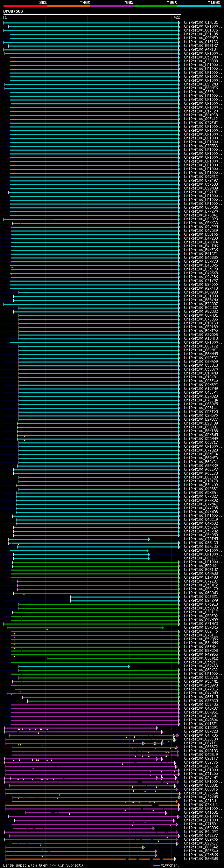Click arrowhead of the UniRef100_A7TNV3 alignment
This screenshot has height=868, width=224.
click(x=179, y=624)
